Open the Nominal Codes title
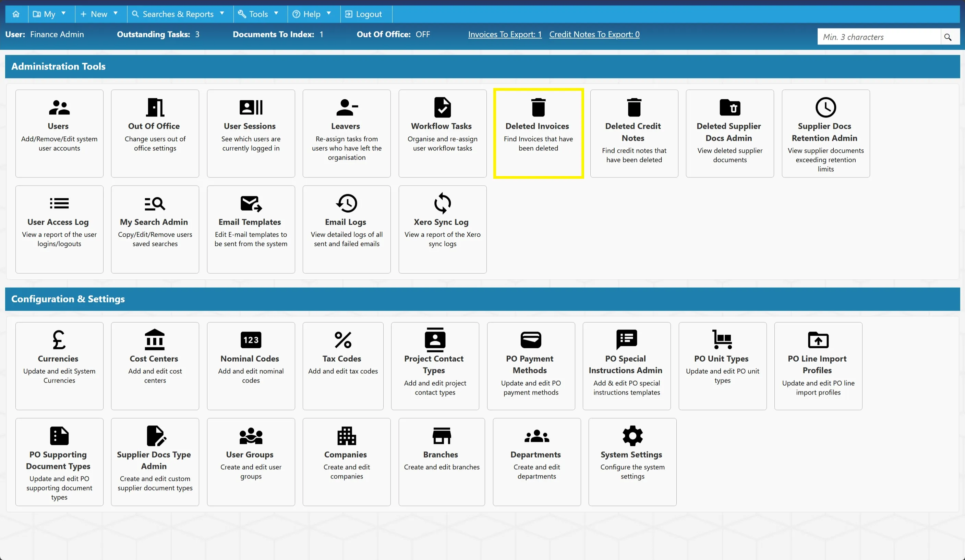The width and height of the screenshot is (965, 560). coord(250,359)
